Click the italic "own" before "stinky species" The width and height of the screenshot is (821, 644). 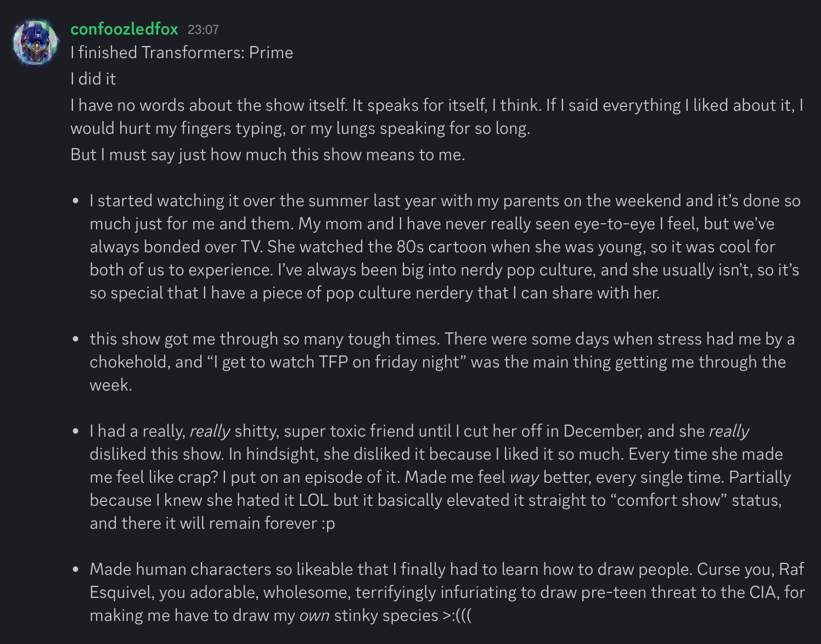pyautogui.click(x=314, y=615)
